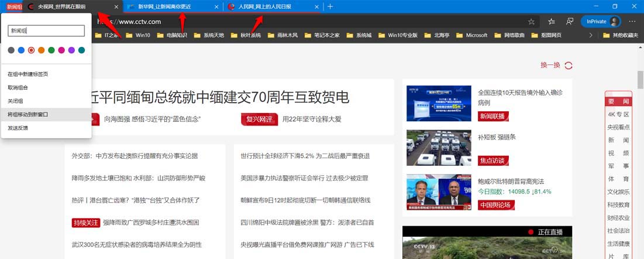Viewport: 644px width, 259px height.
Task: Click the 焦点访谈 red label
Action: click(x=493, y=160)
